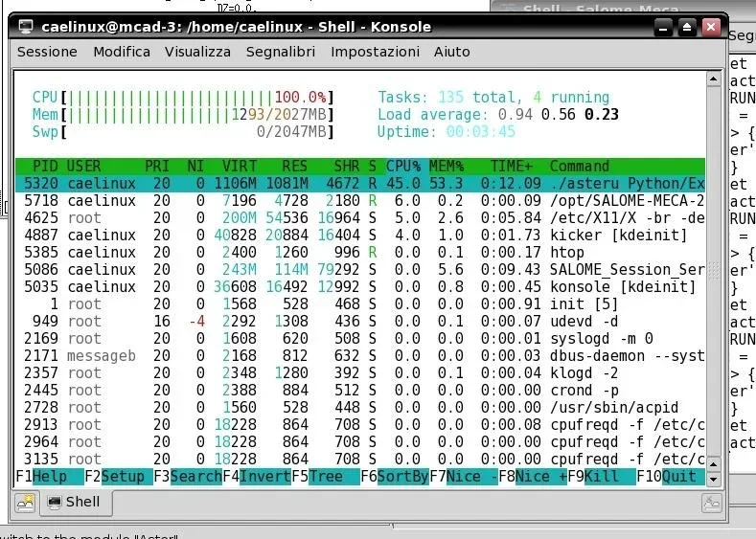Select process 5086 SALOME_Session_Ser row
Image resolution: width=756 pixels, height=539 pixels.
tap(360, 270)
